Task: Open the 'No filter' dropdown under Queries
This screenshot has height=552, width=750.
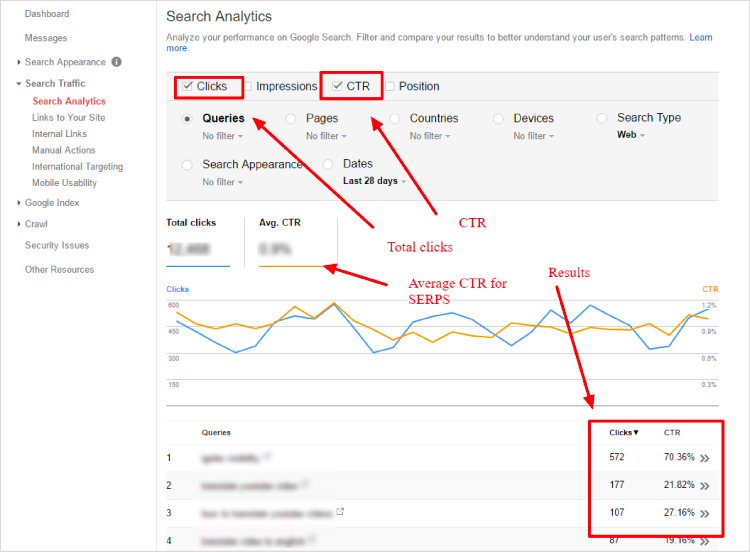Action: (x=222, y=136)
